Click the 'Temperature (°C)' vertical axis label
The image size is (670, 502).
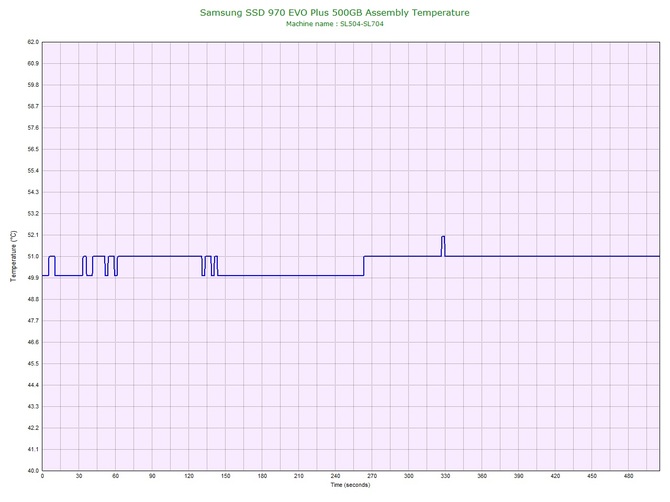[14, 256]
